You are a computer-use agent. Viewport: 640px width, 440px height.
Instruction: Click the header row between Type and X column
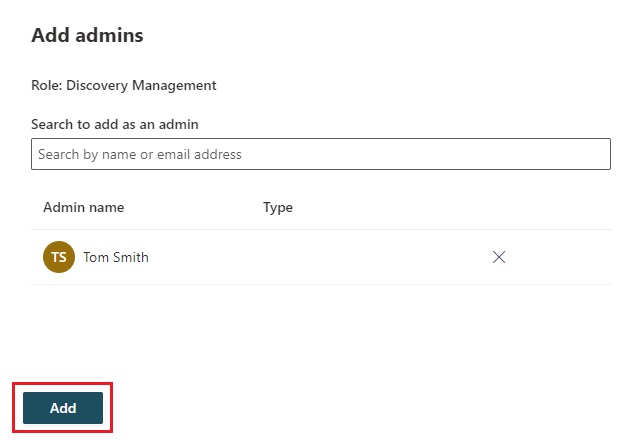click(400, 208)
